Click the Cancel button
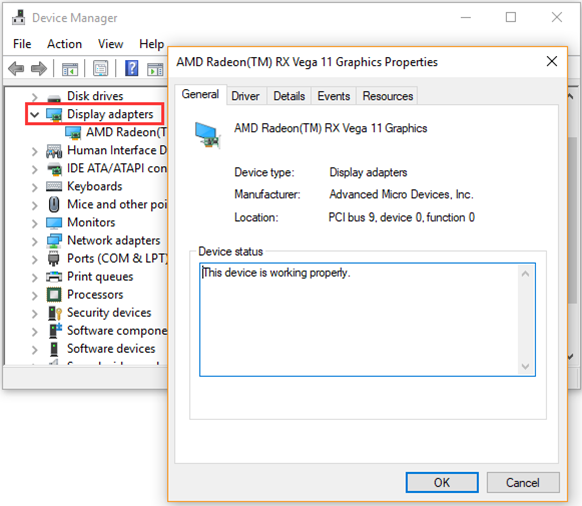Screen dimensions: 582x506 point(523,483)
